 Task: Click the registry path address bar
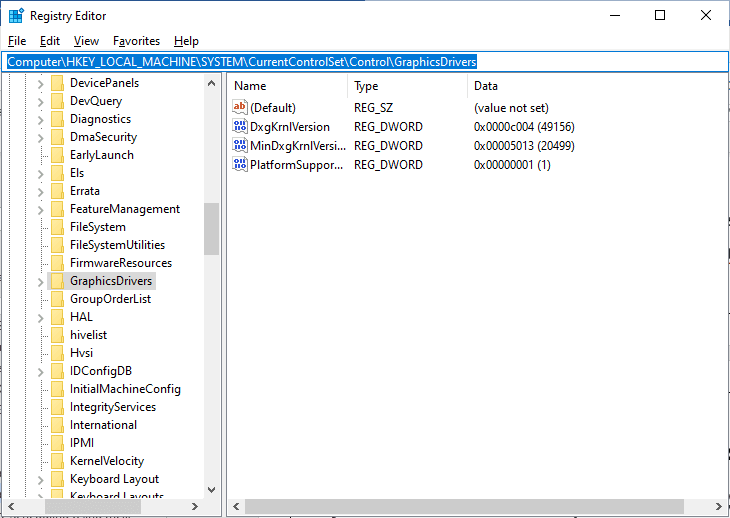click(365, 62)
